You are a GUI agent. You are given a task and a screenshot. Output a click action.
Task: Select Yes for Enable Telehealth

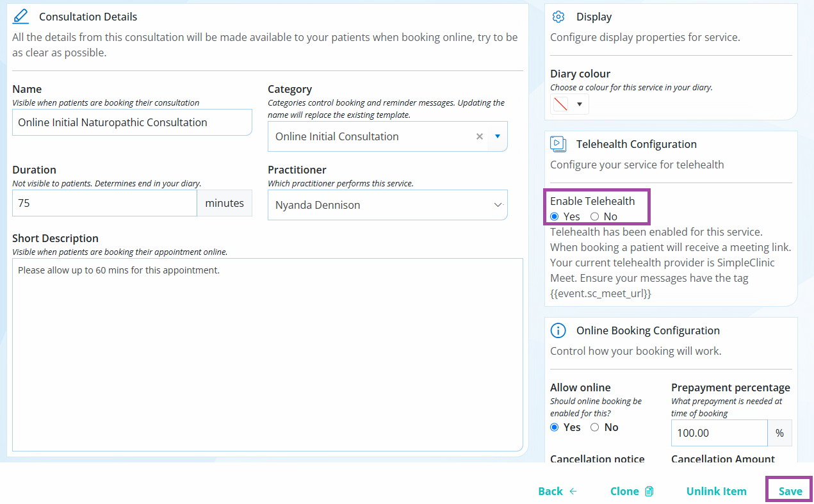pos(555,216)
